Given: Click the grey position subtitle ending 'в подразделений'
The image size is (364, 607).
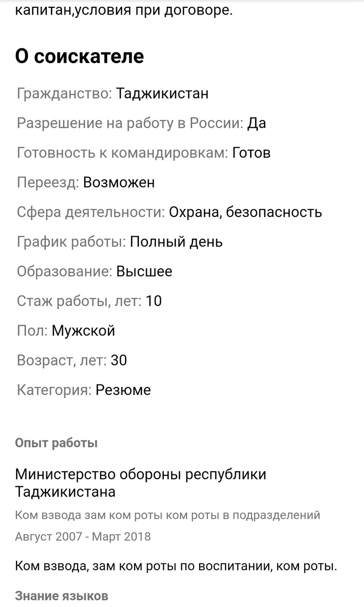Looking at the screenshot, I should tap(167, 515).
